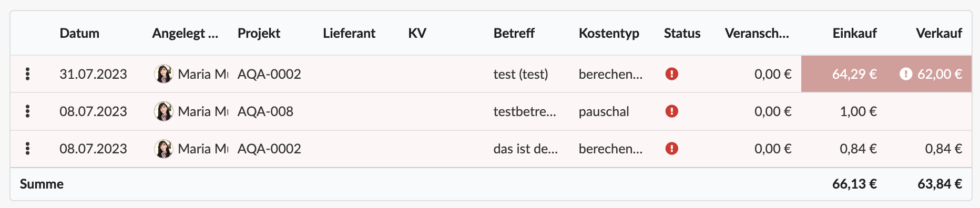Open the three-dot menu for the last row

click(x=27, y=149)
